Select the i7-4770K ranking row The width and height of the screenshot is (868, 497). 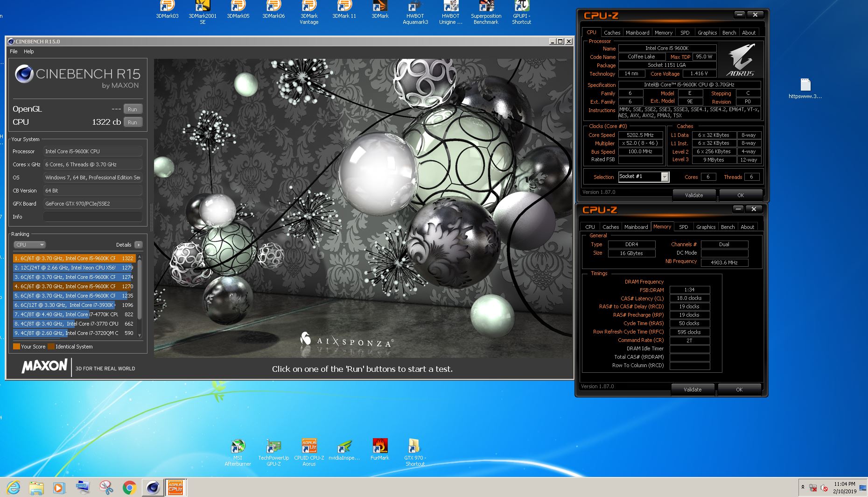[x=74, y=314]
